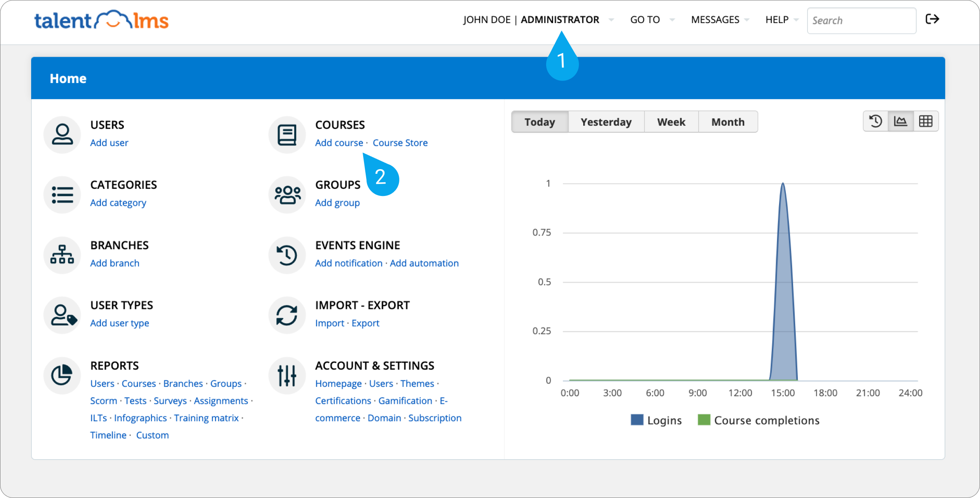Switch to the Yesterday tab
980x498 pixels.
coord(606,122)
